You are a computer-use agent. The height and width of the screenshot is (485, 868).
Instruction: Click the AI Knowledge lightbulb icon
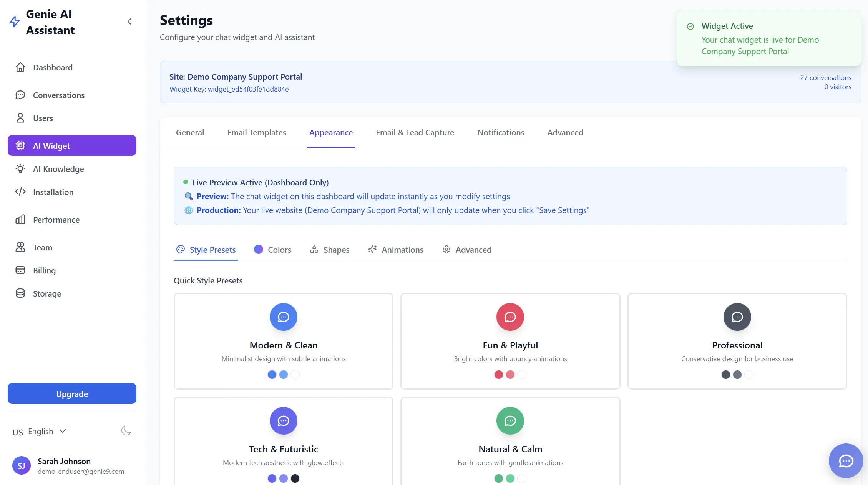click(x=20, y=169)
